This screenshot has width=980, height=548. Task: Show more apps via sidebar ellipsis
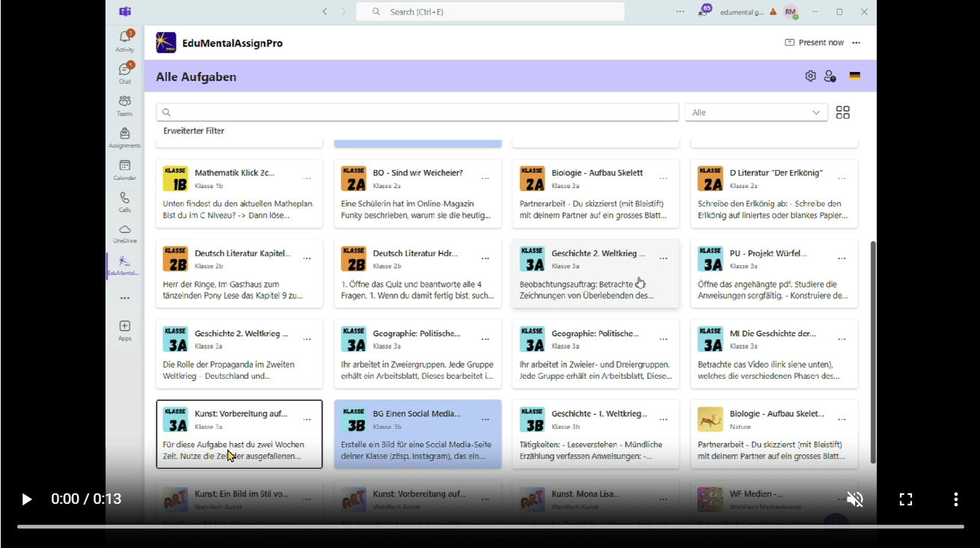(x=125, y=298)
